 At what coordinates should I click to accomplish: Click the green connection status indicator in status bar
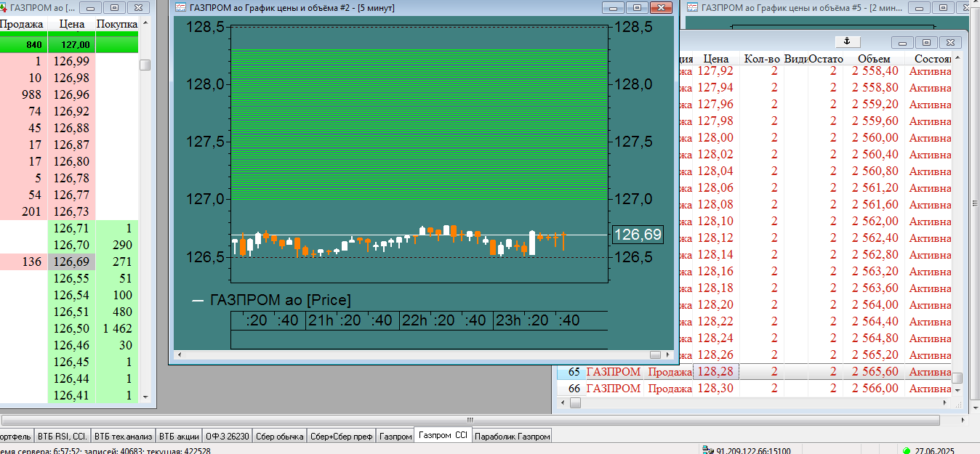click(906, 450)
